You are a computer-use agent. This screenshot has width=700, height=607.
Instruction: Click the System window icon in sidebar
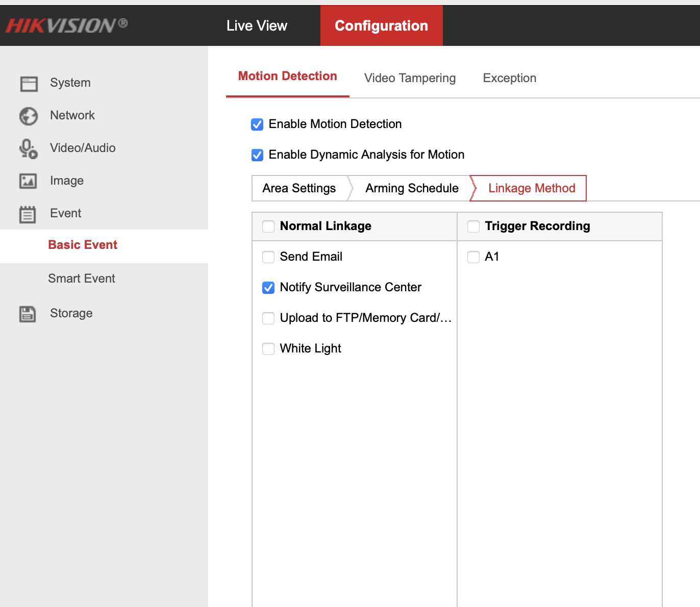pyautogui.click(x=29, y=83)
